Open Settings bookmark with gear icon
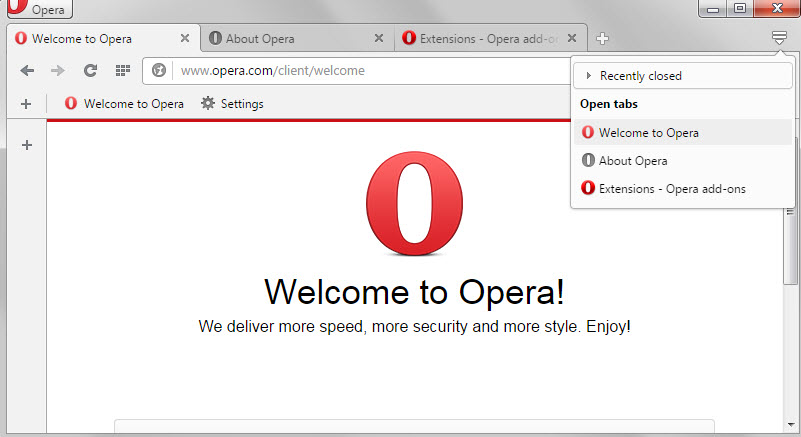The image size is (801, 437). tap(232, 104)
